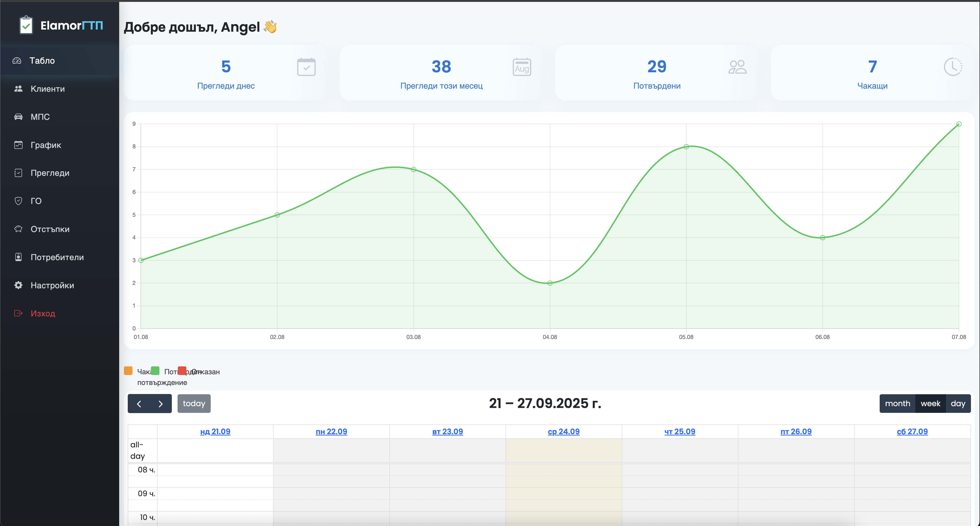Open the ср 24.09 day link
Viewport: 980px width, 526px height.
coord(563,432)
